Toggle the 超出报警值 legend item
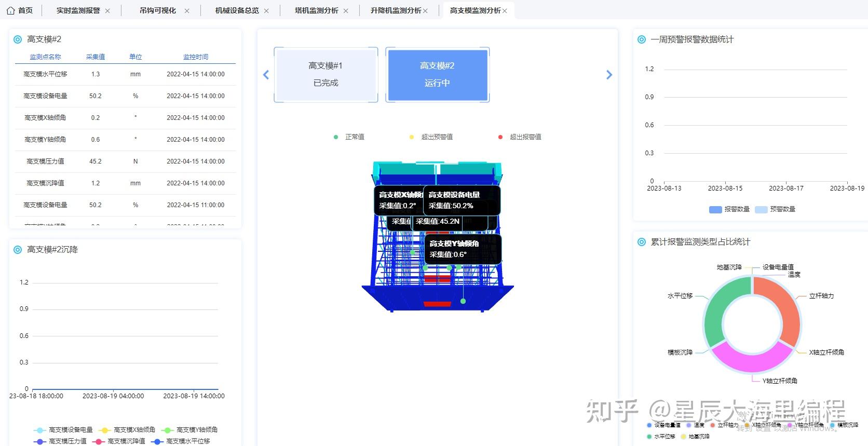This screenshot has width=868, height=446. [520, 137]
